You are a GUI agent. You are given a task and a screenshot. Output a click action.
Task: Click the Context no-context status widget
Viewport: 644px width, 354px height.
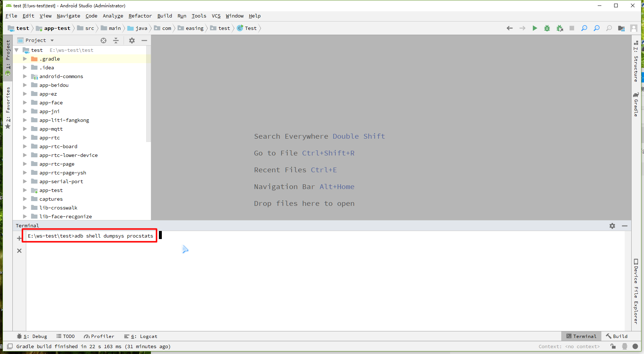(x=569, y=347)
